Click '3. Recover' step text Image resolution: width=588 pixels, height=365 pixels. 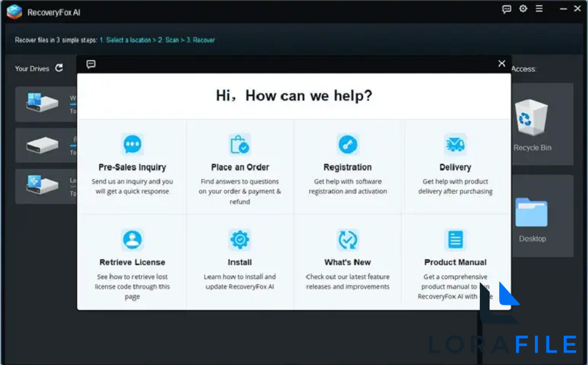(x=200, y=40)
